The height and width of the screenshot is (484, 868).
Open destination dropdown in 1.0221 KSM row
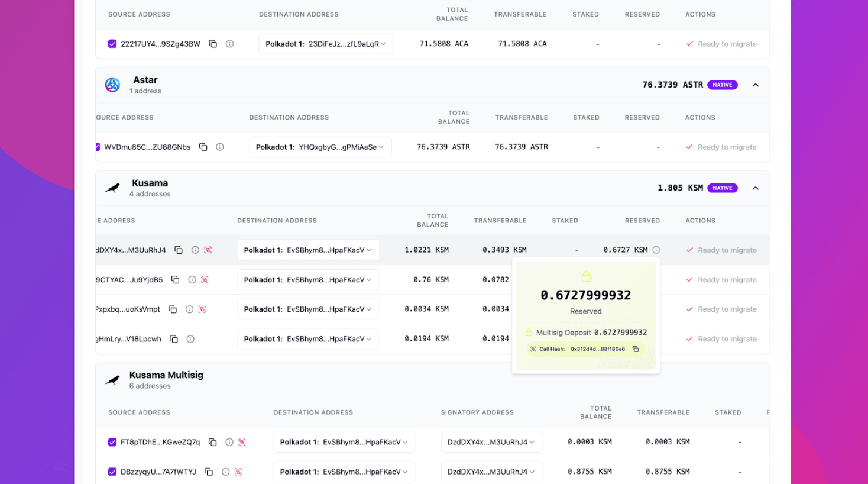pyautogui.click(x=308, y=250)
